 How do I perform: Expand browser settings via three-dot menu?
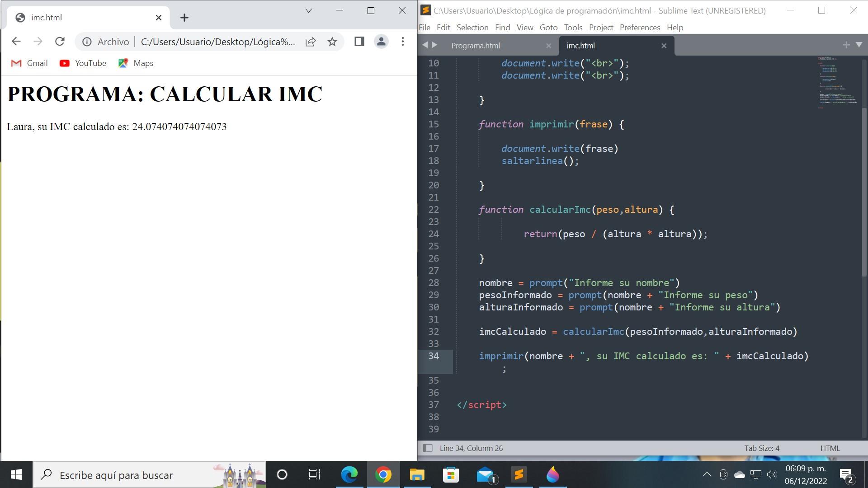404,42
